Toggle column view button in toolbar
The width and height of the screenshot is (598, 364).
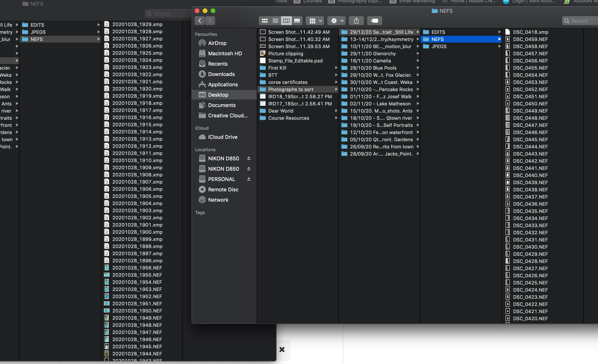click(x=286, y=21)
